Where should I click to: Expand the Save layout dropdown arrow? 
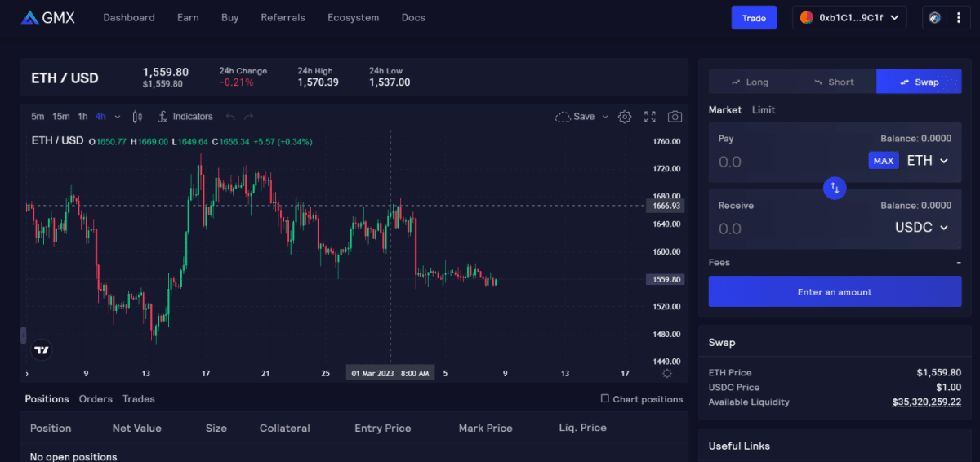pyautogui.click(x=605, y=117)
